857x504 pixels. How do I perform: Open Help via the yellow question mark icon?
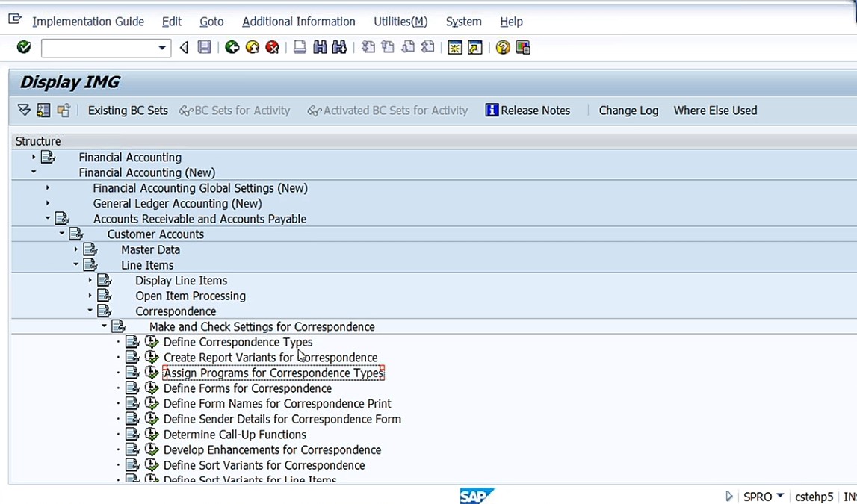(x=503, y=48)
